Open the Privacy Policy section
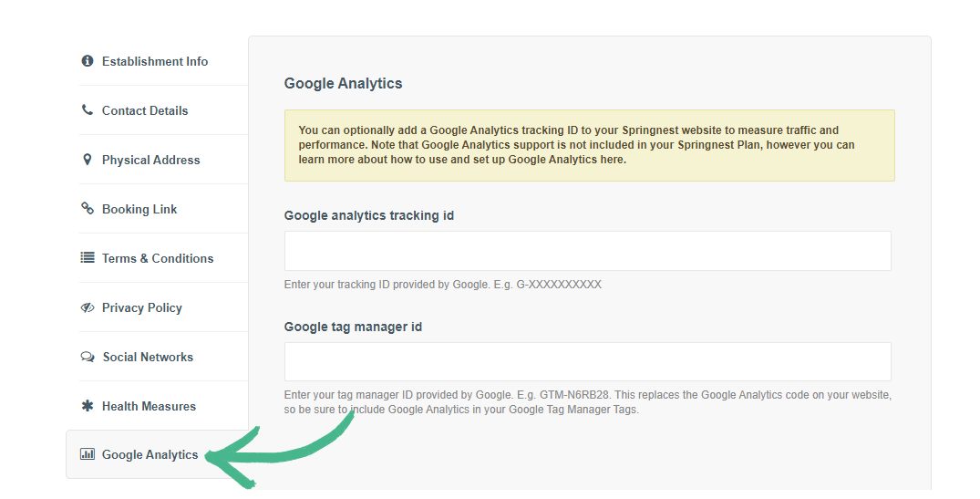Viewport: 980px width, 499px height. point(142,307)
